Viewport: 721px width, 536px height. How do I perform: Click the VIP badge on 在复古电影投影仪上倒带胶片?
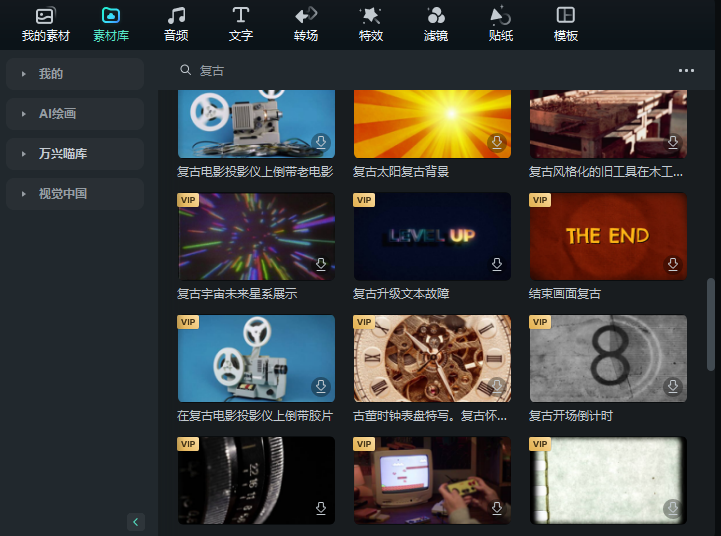(188, 322)
